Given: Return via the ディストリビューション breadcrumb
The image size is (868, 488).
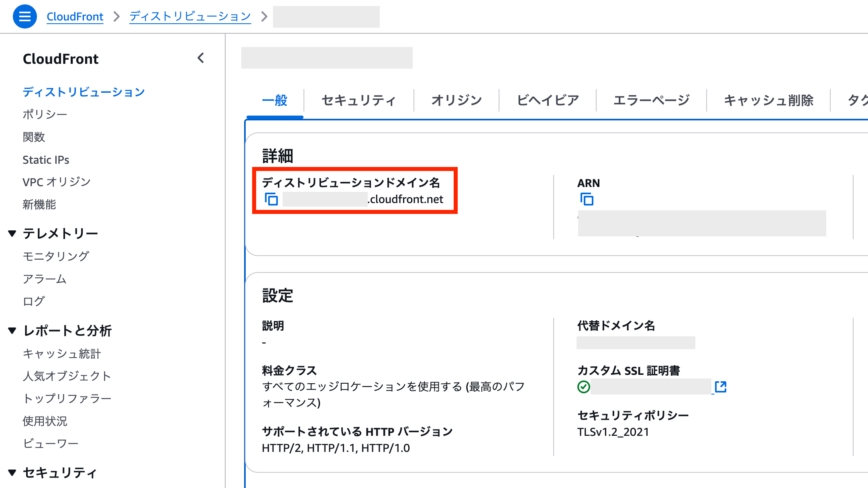Looking at the screenshot, I should 189,16.
